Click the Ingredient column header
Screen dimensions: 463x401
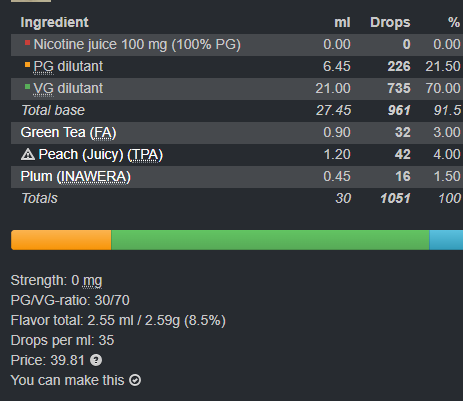54,22
